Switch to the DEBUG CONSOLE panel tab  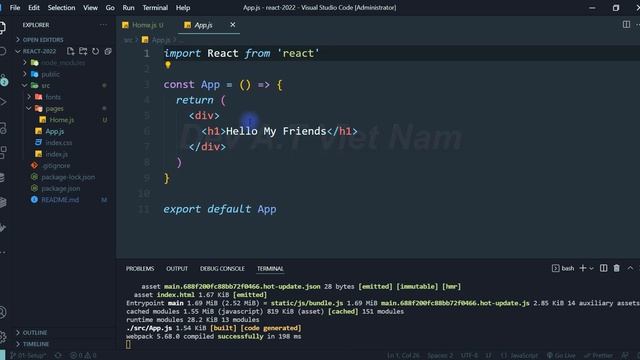pyautogui.click(x=222, y=269)
